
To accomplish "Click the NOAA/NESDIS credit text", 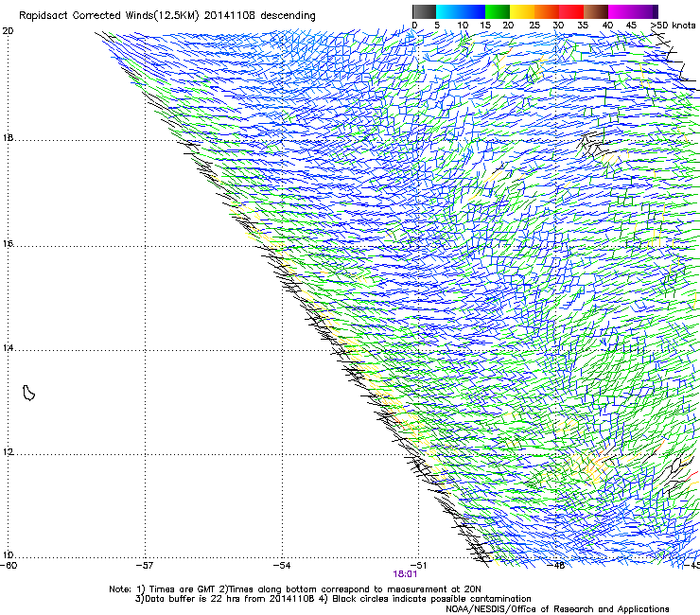I will pyautogui.click(x=557, y=608).
